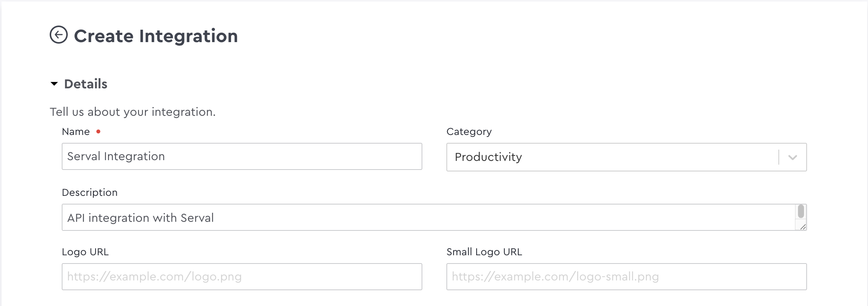Click the Tell us about your integration text
868x306 pixels.
[x=133, y=111]
